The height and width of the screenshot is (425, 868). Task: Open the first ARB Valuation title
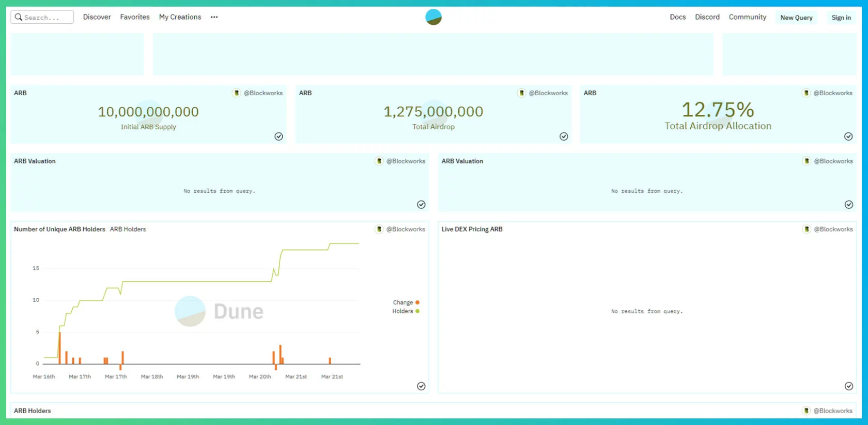pyautogui.click(x=35, y=161)
